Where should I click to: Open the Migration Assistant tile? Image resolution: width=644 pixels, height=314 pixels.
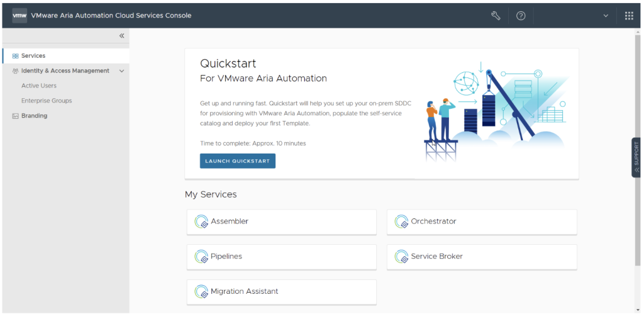pyautogui.click(x=281, y=292)
